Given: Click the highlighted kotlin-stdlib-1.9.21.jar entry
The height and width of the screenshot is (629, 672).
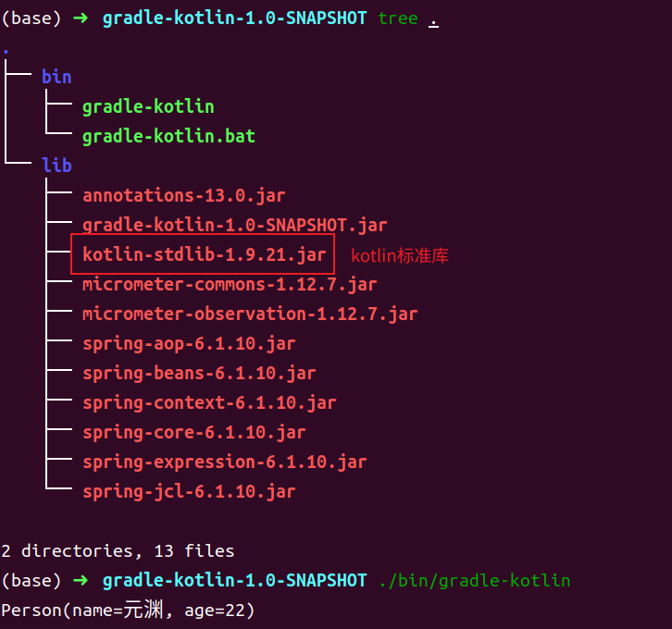Looking at the screenshot, I should 205,254.
